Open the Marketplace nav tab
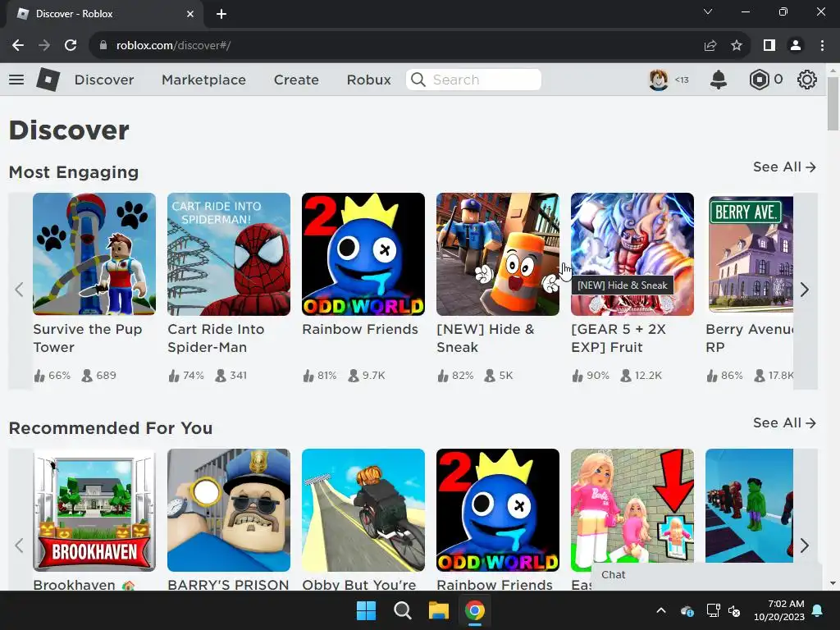Viewport: 840px width, 630px height. click(203, 80)
